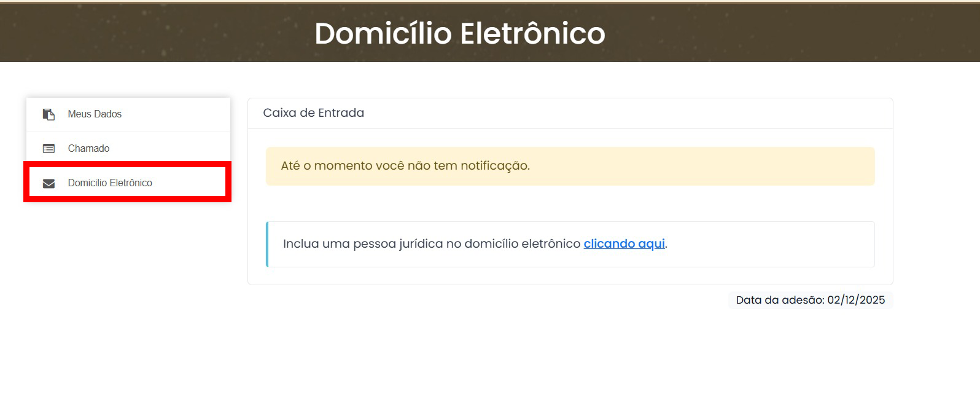Click the Domicilio Eletrônico envelope icon

point(49,183)
